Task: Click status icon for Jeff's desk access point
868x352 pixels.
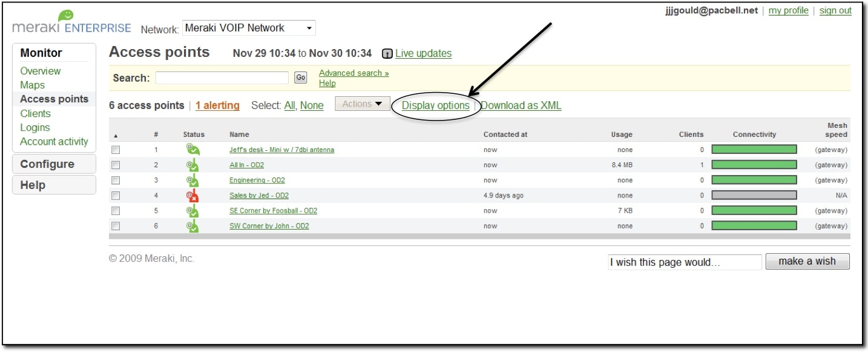Action: [192, 150]
